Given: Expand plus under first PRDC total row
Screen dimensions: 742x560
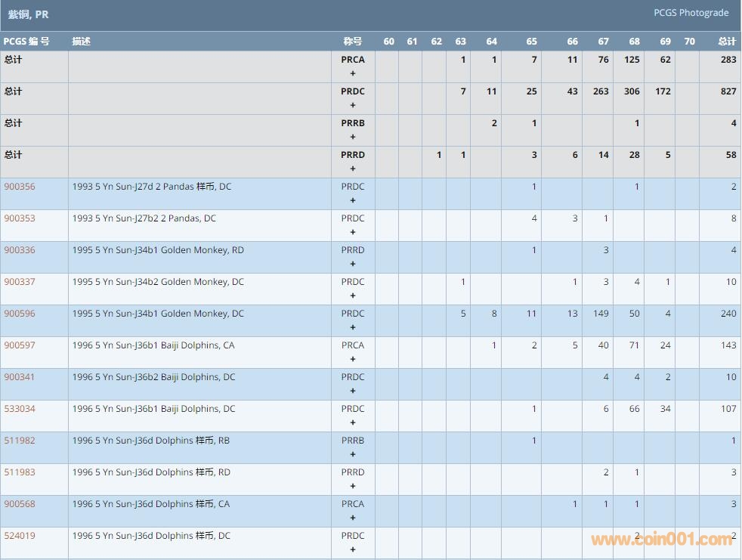Looking at the screenshot, I should [353, 106].
